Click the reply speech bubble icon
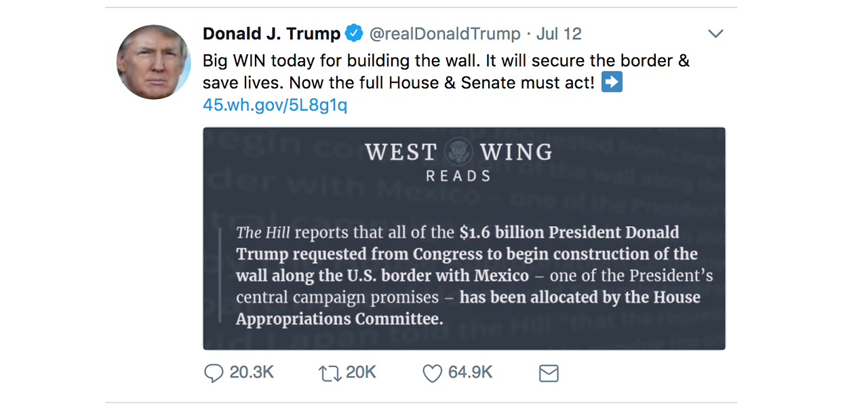The height and width of the screenshot is (412, 868). tap(214, 373)
